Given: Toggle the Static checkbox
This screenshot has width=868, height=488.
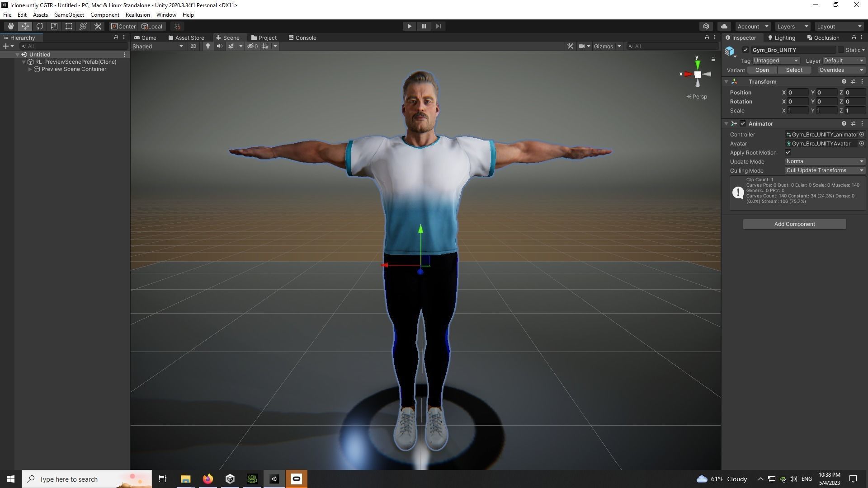Looking at the screenshot, I should click(840, 50).
